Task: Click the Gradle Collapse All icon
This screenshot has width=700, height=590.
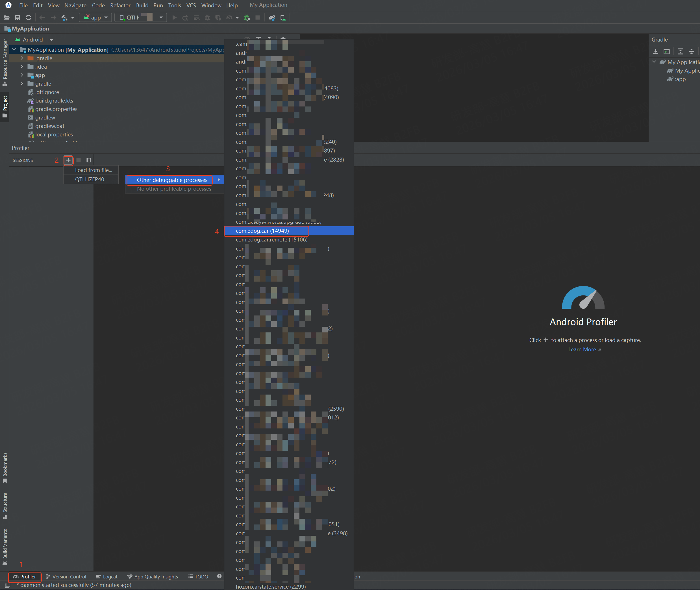Action: pos(691,51)
